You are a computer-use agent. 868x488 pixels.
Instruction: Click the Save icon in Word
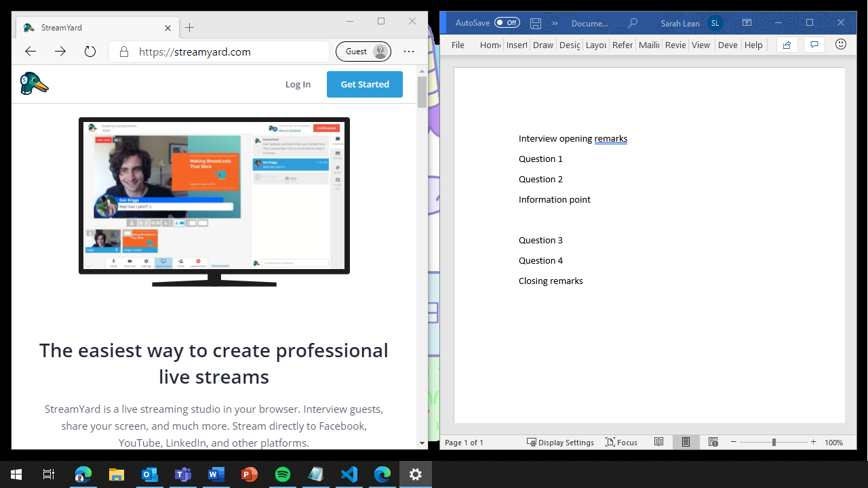(536, 23)
